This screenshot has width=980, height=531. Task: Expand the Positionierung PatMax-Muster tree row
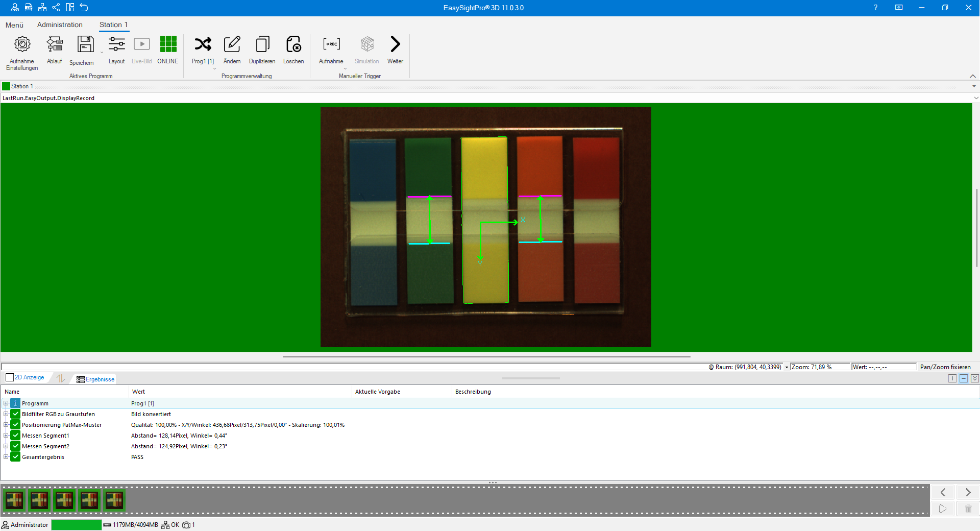coord(6,425)
